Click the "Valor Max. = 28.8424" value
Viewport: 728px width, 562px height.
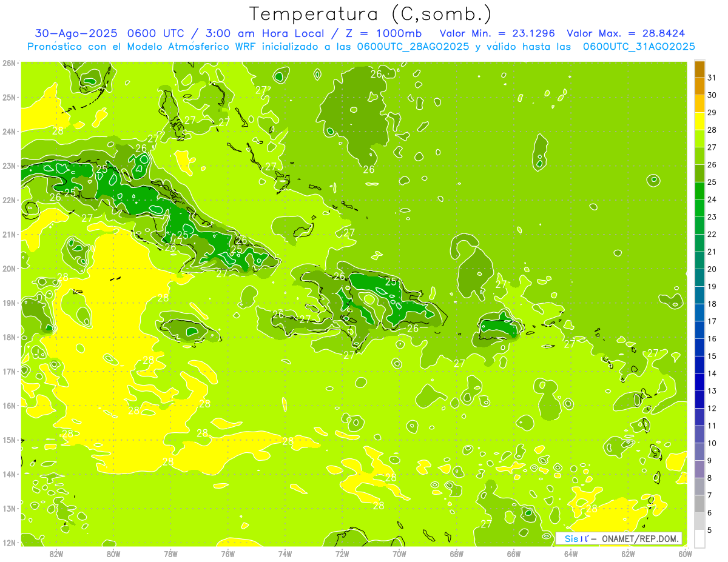pyautogui.click(x=625, y=33)
